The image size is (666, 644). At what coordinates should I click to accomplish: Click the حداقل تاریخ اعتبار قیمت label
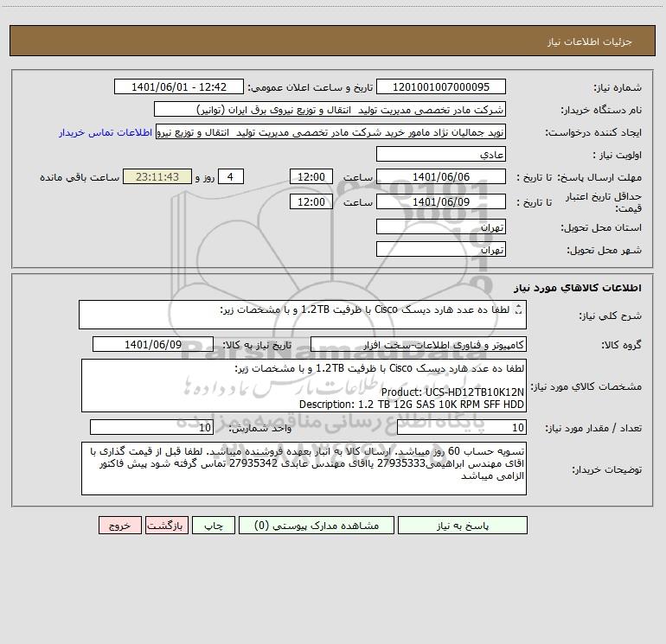[604, 202]
